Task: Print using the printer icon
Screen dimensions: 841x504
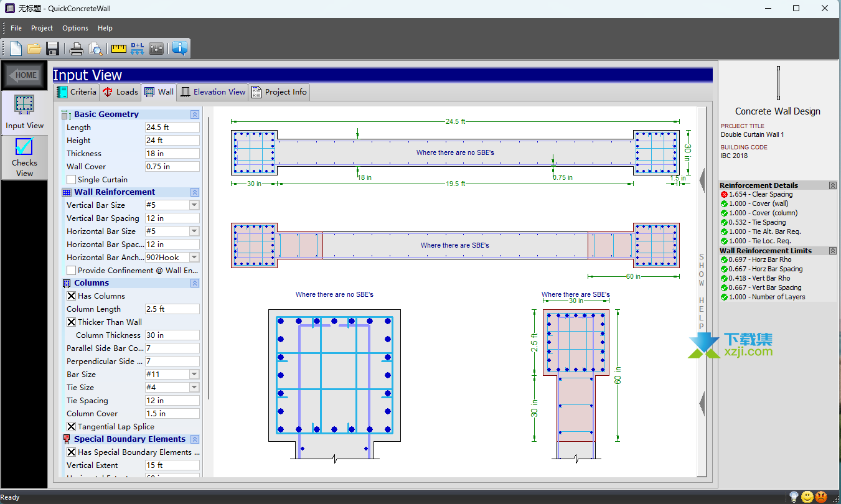Action: click(76, 49)
